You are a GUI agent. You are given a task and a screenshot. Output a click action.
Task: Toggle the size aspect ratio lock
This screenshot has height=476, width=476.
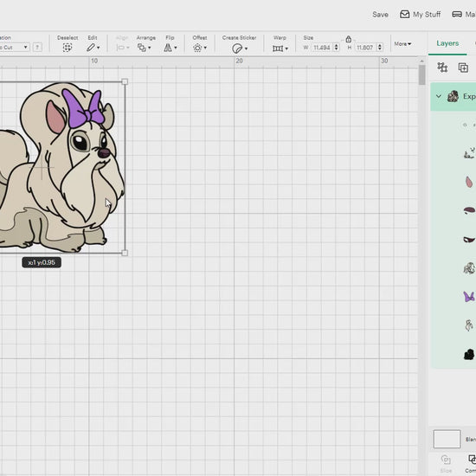(x=349, y=39)
